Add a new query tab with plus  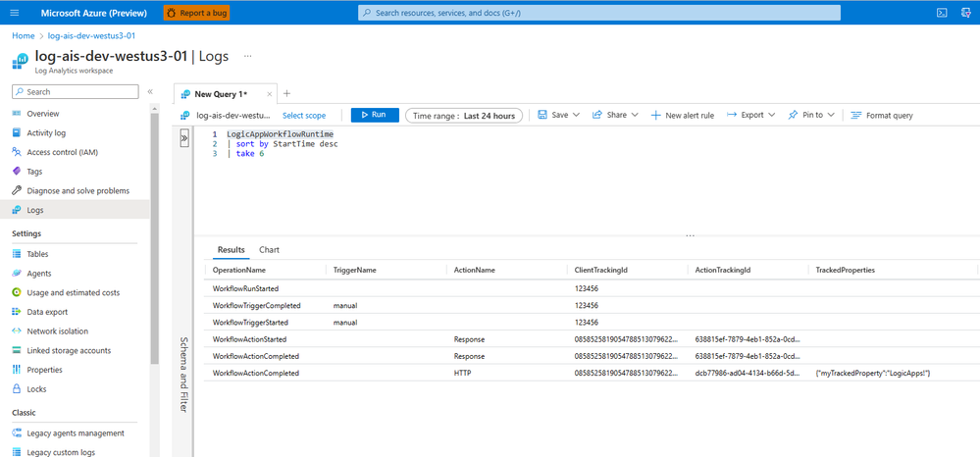(286, 94)
